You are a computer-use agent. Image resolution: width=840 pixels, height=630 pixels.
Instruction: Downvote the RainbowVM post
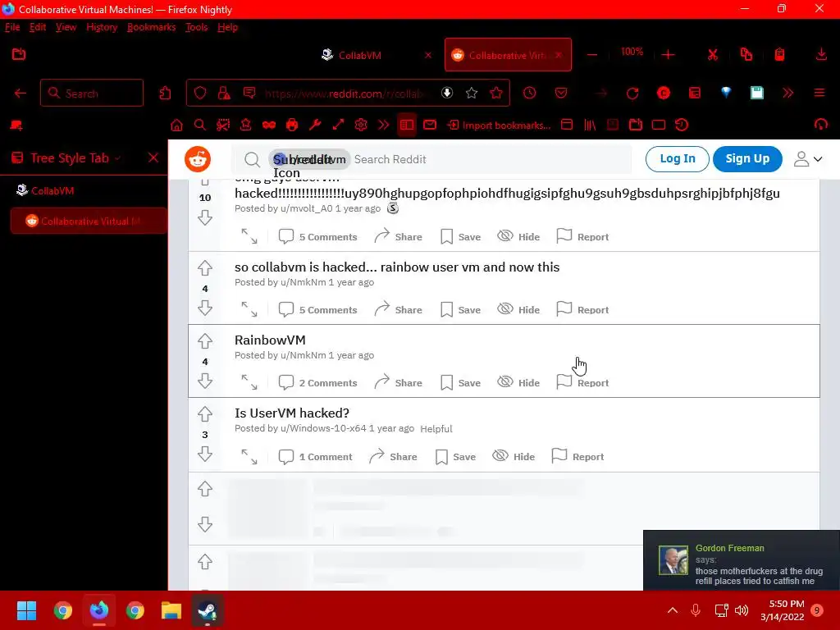[x=204, y=381]
